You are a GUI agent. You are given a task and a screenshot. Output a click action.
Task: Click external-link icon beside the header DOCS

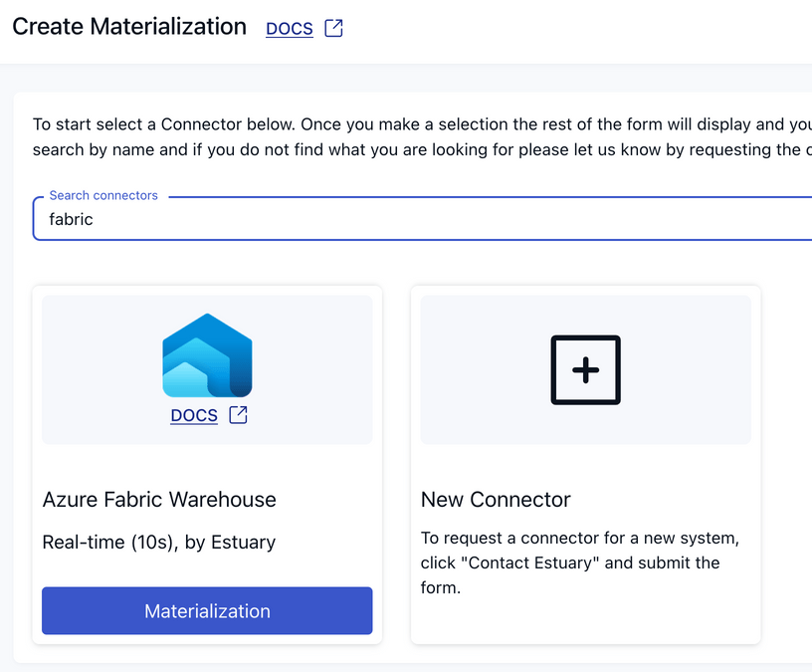[334, 29]
